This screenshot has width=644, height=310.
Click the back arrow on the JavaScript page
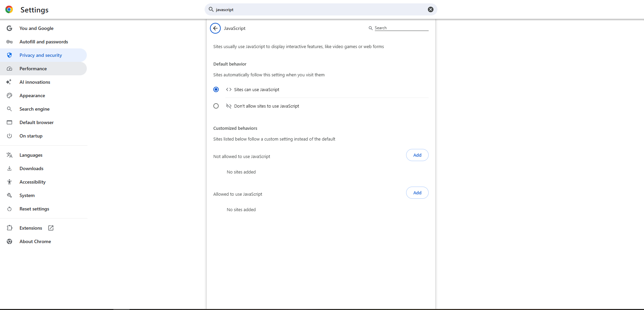215,28
